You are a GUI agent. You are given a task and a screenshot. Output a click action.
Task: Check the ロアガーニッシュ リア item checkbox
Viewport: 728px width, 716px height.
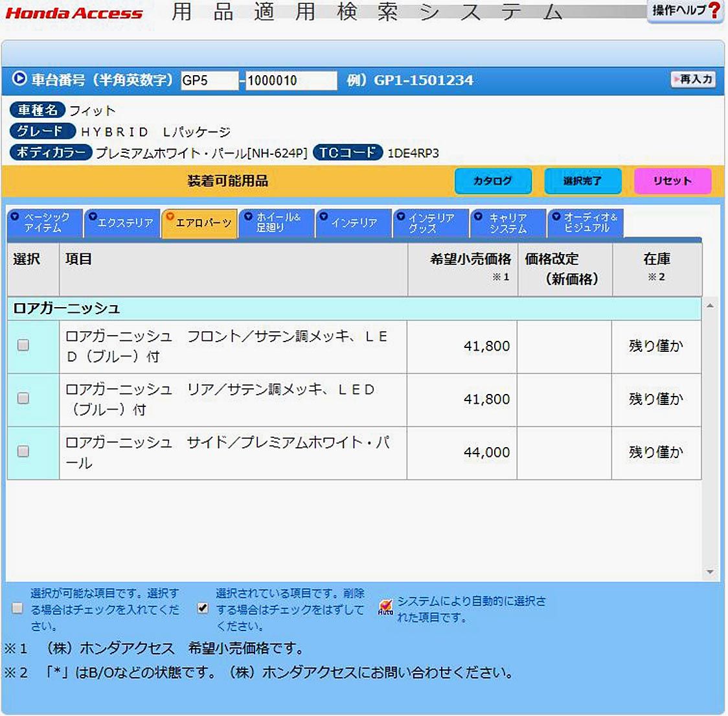pyautogui.click(x=23, y=398)
